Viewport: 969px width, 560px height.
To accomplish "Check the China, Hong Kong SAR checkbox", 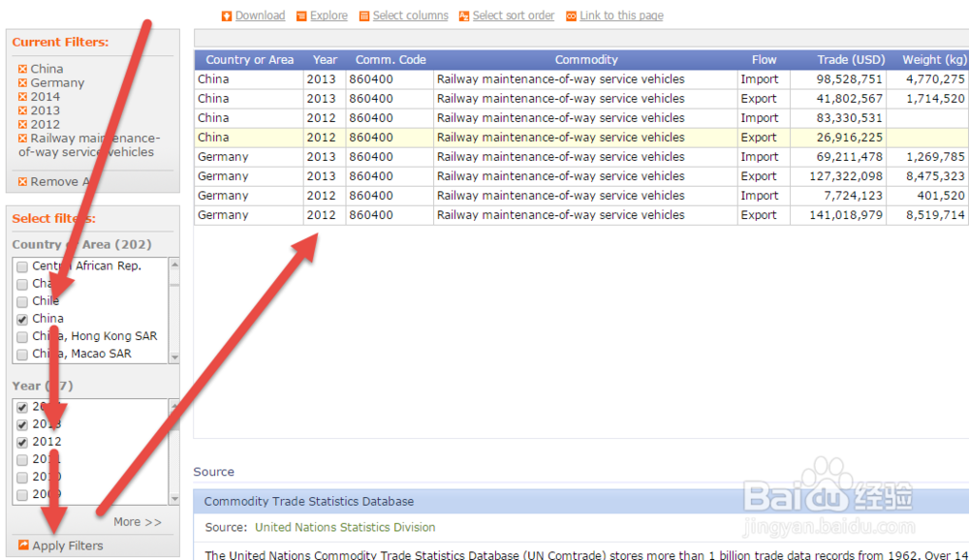I will coord(22,337).
